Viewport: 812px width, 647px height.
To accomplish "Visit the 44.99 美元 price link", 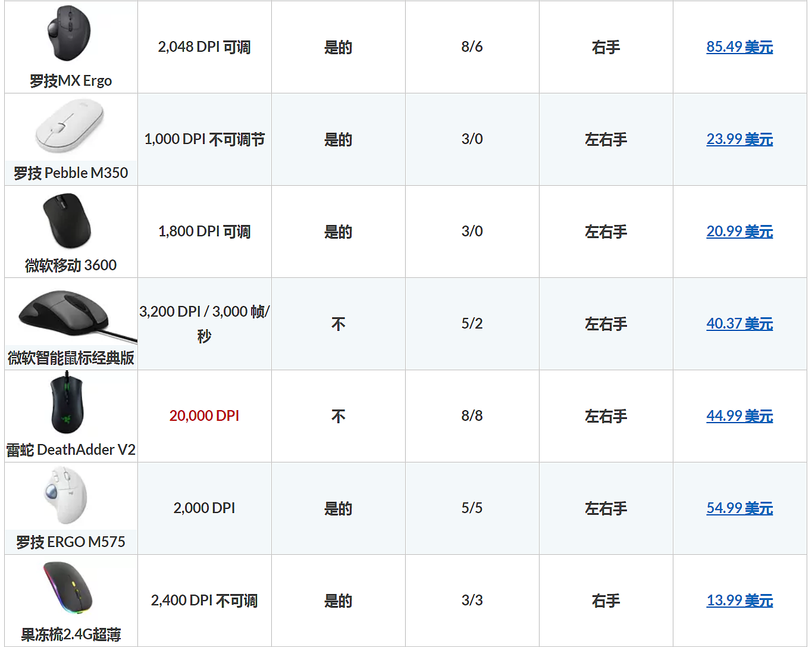I will (739, 416).
